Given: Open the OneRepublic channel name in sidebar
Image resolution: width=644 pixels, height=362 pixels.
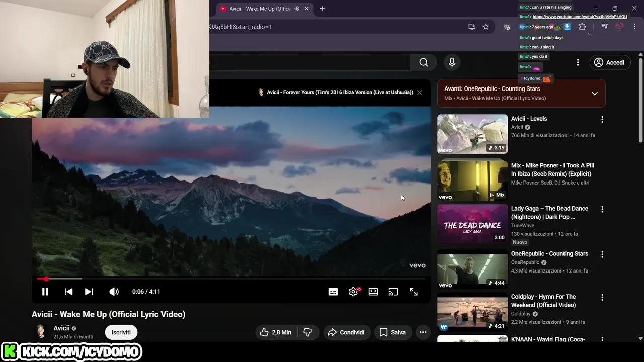Looking at the screenshot, I should (525, 262).
